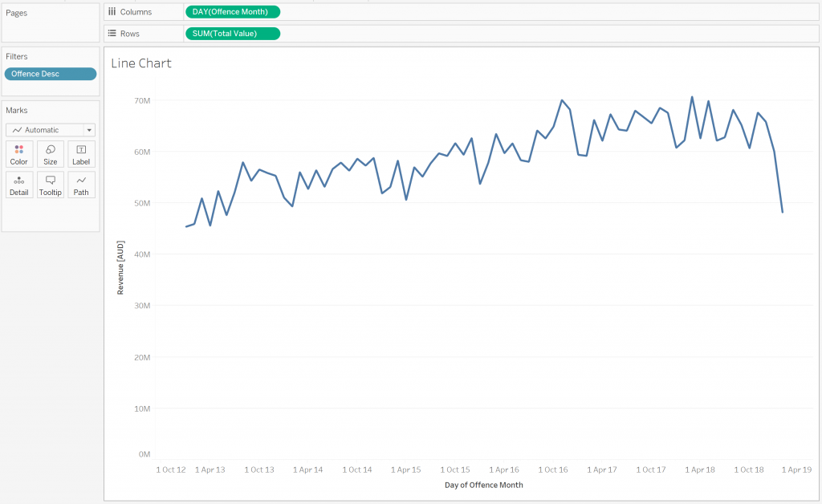Click the Offence Desc filter pill

[x=50, y=74]
